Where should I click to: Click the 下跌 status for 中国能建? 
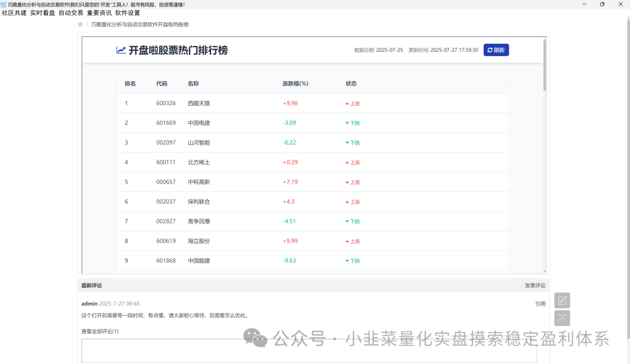[353, 261]
